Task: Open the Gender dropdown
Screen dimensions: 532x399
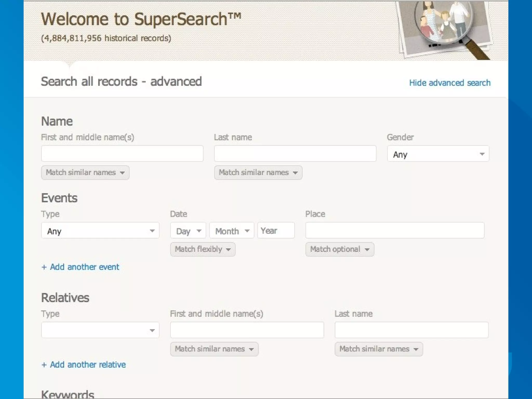Action: click(x=438, y=154)
